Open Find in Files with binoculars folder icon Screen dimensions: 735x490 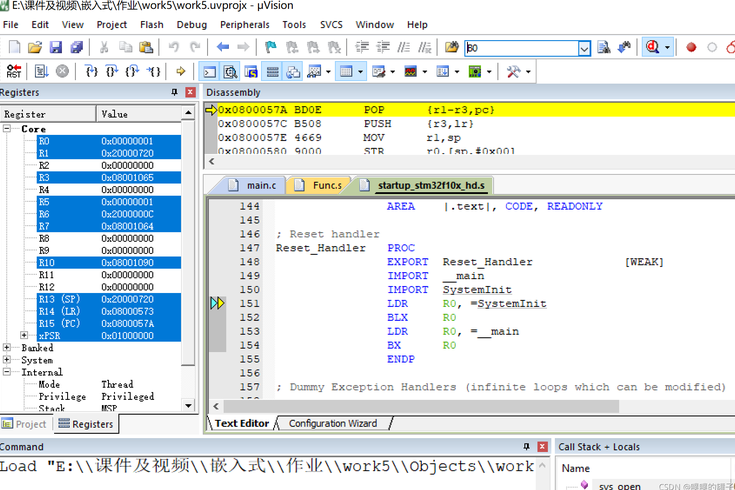coord(451,47)
